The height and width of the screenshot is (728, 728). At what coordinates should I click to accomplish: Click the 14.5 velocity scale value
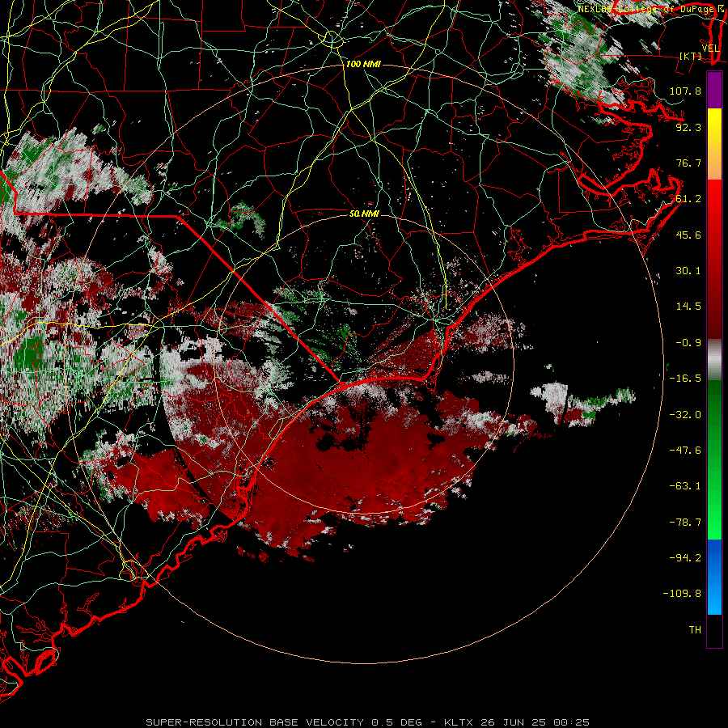pos(688,307)
